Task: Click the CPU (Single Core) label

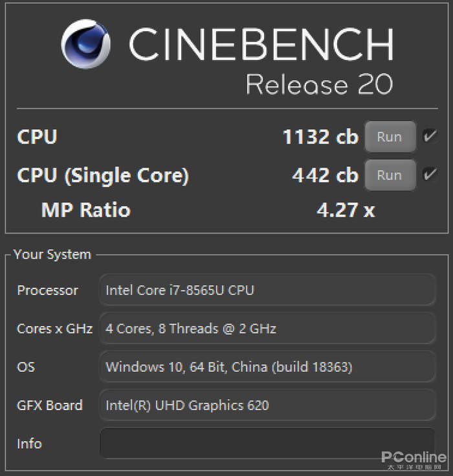Action: click(102, 175)
